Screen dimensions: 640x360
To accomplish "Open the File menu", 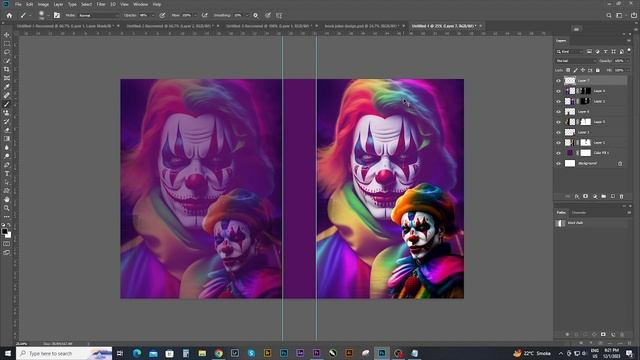I will click(18, 4).
